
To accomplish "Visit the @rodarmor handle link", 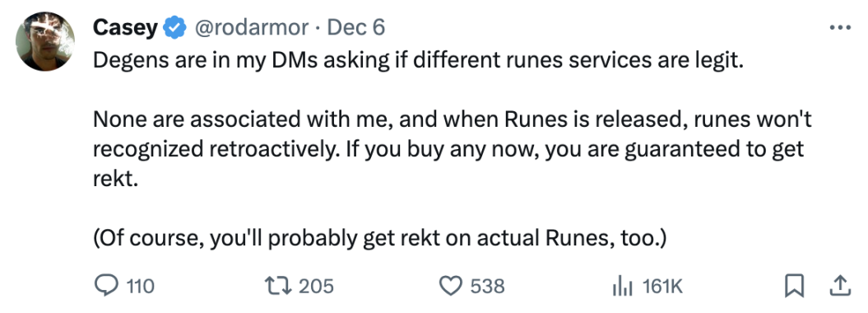I will point(249,28).
